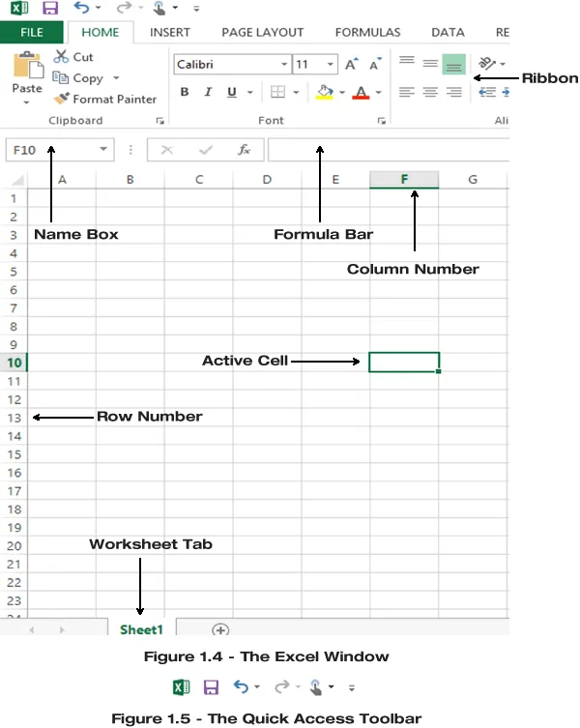Select column F header
The width and height of the screenshot is (580, 728).
point(404,179)
